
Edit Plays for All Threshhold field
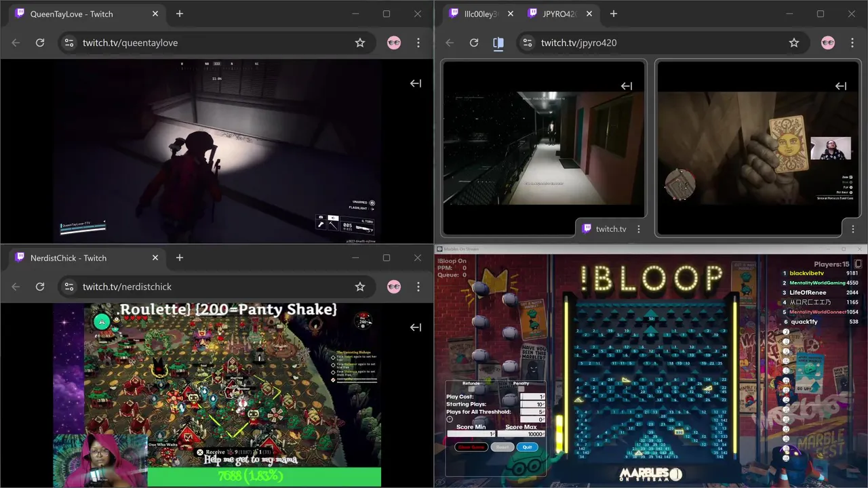(x=532, y=411)
